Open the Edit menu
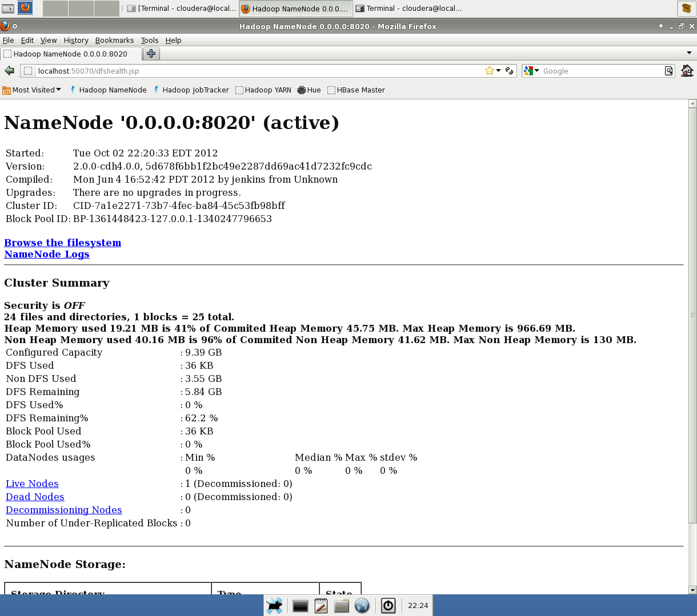 [x=27, y=40]
